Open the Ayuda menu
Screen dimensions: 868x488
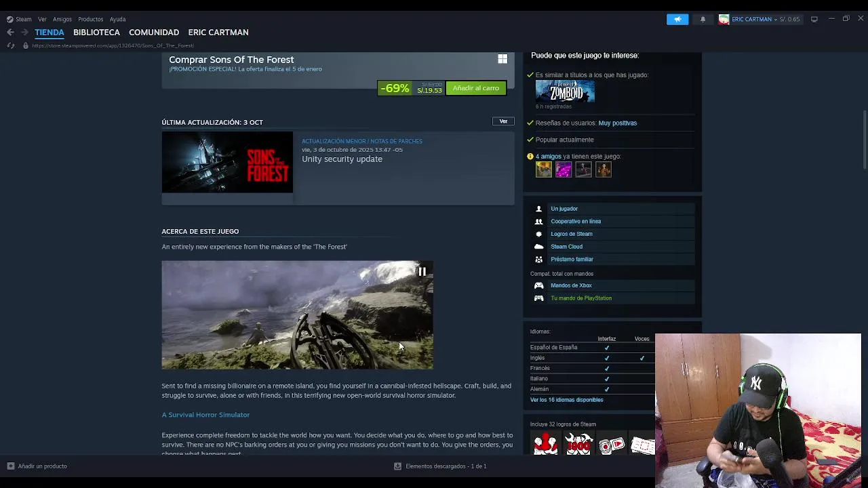click(x=117, y=19)
